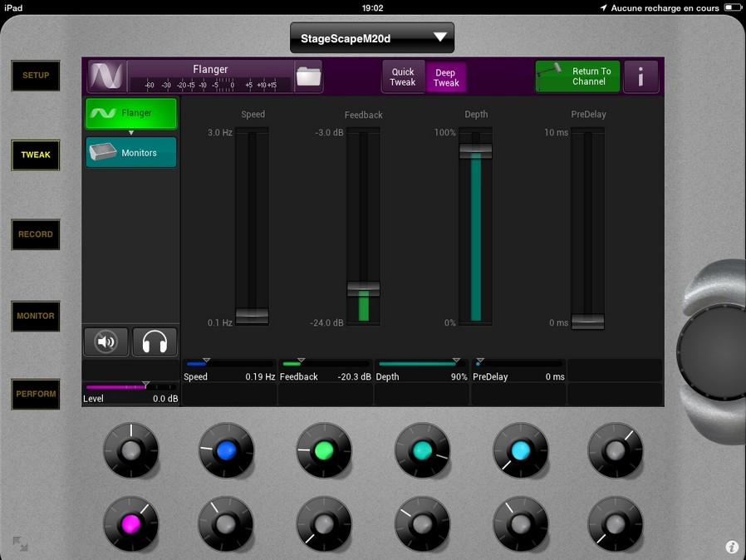Click the Flanger waveform effect icon
The image size is (746, 560).
pyautogui.click(x=106, y=76)
